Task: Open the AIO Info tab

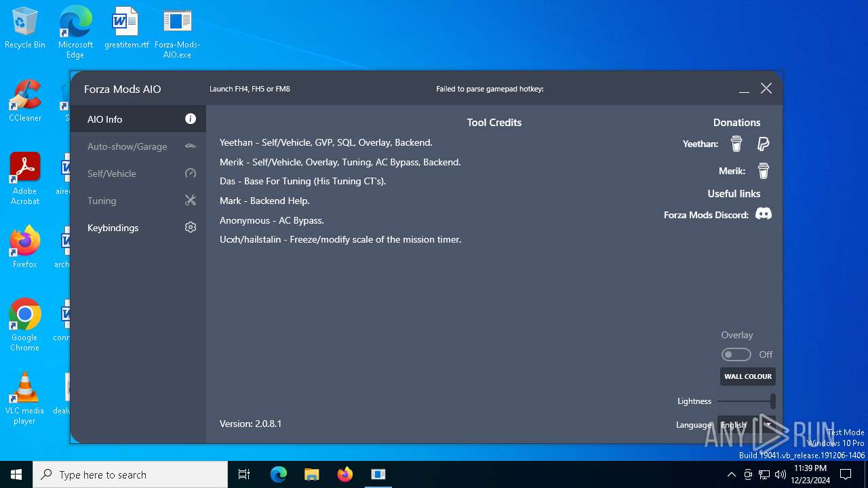Action: coord(138,119)
